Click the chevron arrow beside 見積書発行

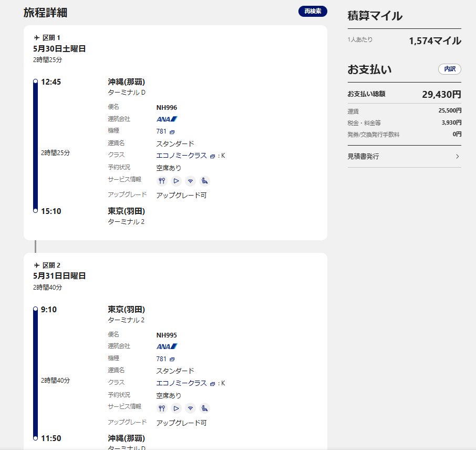(x=457, y=156)
